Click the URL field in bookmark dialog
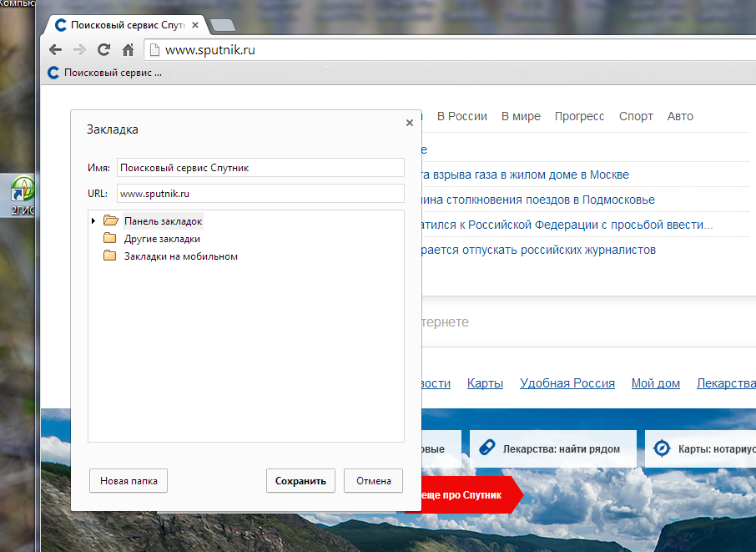Image resolution: width=756 pixels, height=552 pixels. pyautogui.click(x=260, y=194)
